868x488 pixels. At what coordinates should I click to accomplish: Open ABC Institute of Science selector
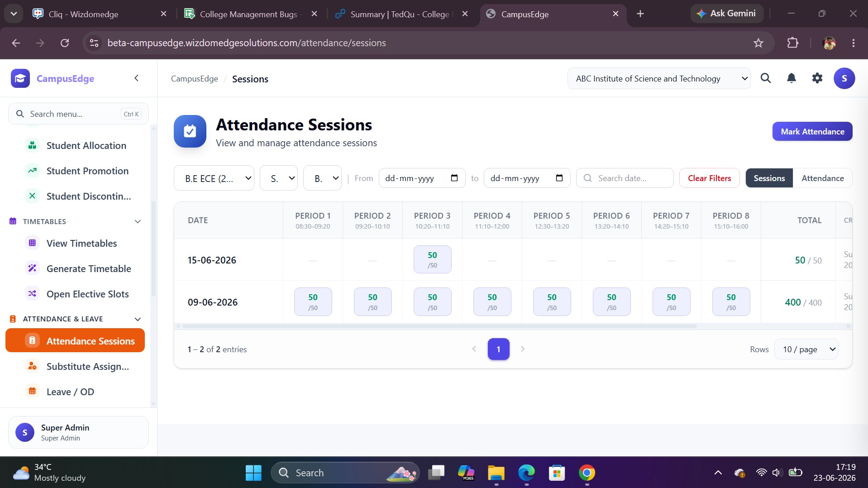(x=659, y=78)
